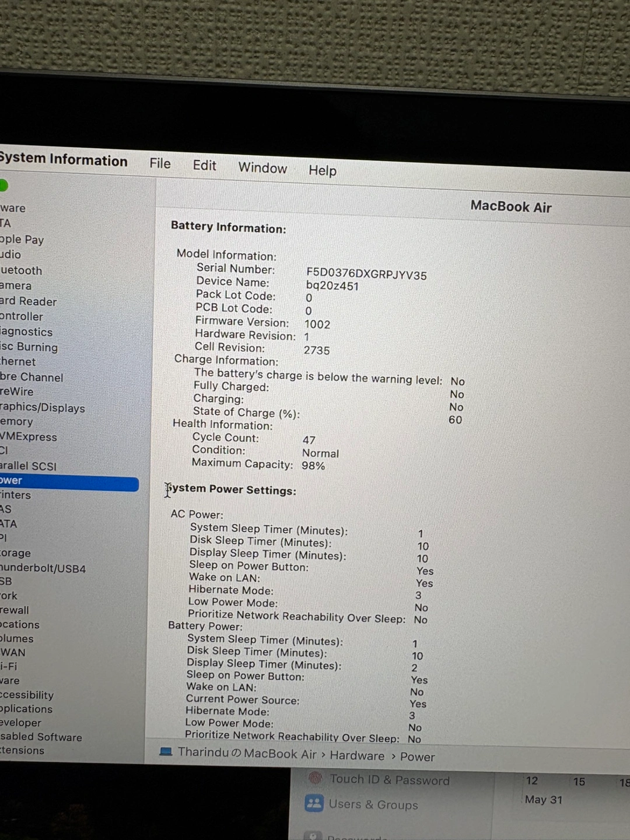
Task: Select Ethernet in the sidebar
Action: tap(17, 362)
